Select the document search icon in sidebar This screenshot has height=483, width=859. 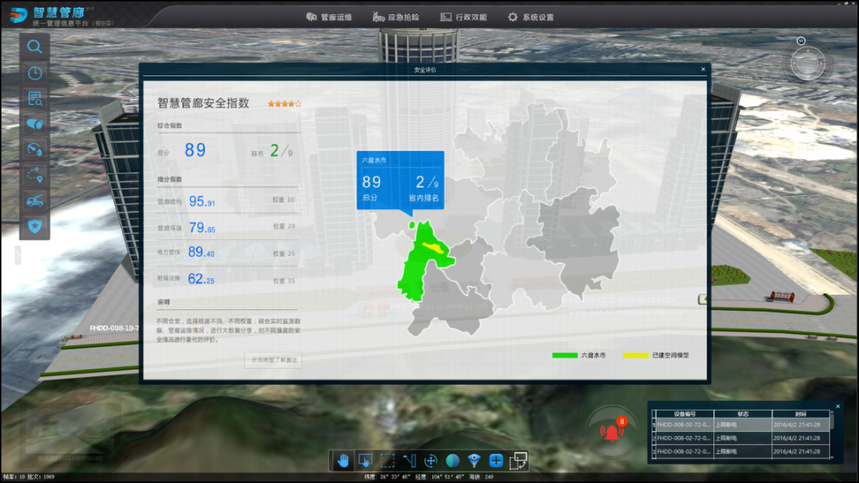(35, 98)
